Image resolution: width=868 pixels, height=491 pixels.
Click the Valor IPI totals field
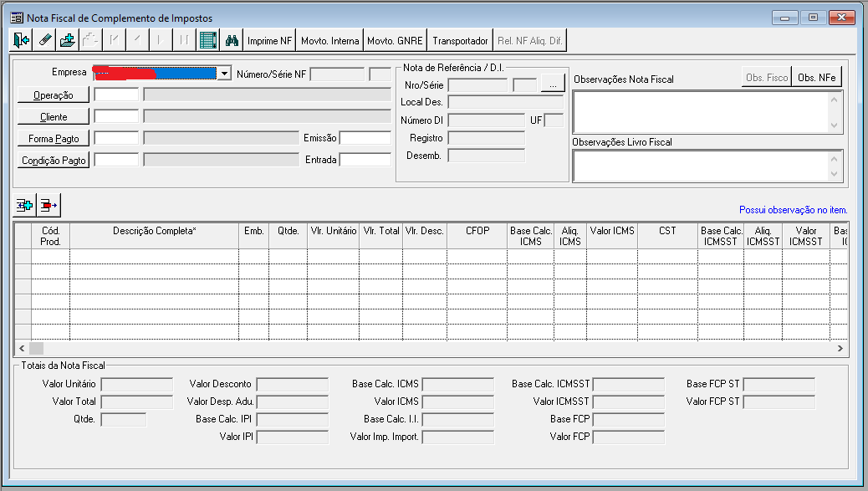point(293,437)
